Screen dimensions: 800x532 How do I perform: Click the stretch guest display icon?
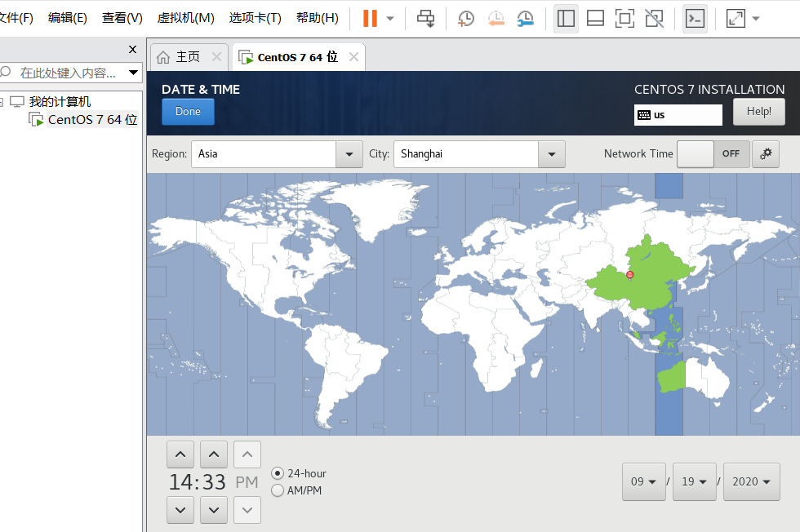(x=736, y=19)
